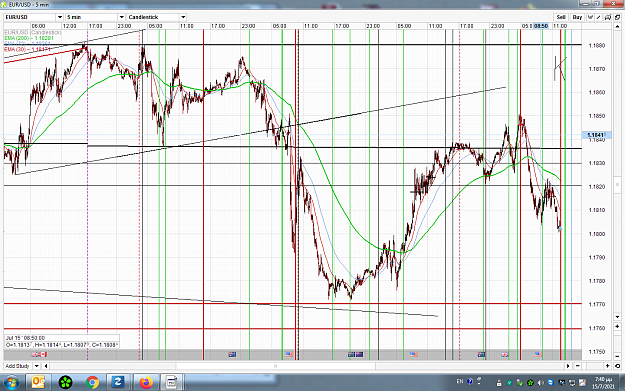Click price scale minus button
Image resolution: width=625 pixels, height=391 pixels.
coord(617,356)
